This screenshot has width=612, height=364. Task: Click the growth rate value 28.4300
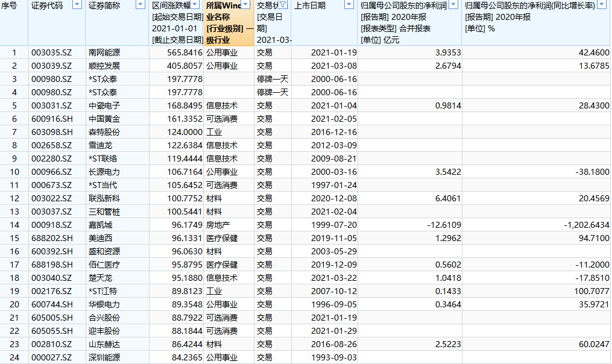point(594,105)
